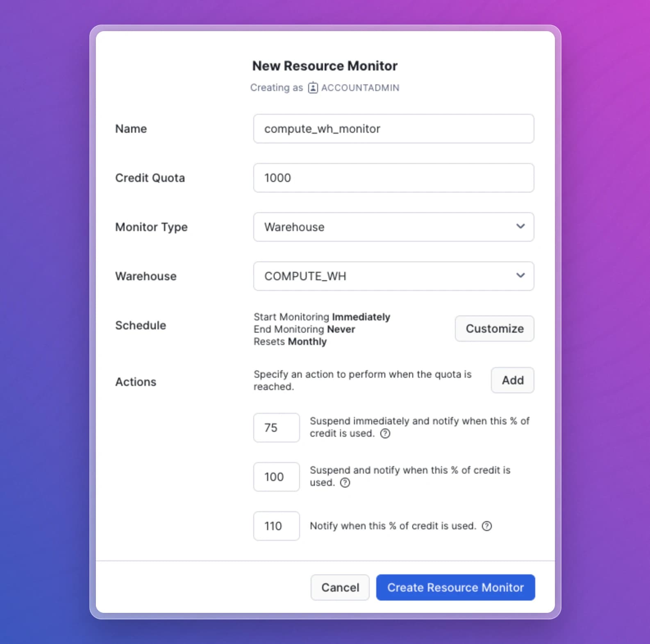The image size is (650, 644).
Task: Open help icon for suspend immediately action
Action: pos(385,433)
